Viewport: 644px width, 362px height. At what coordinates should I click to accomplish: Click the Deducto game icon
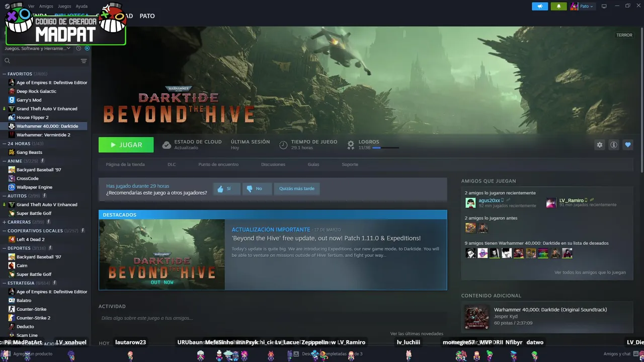pyautogui.click(x=12, y=326)
